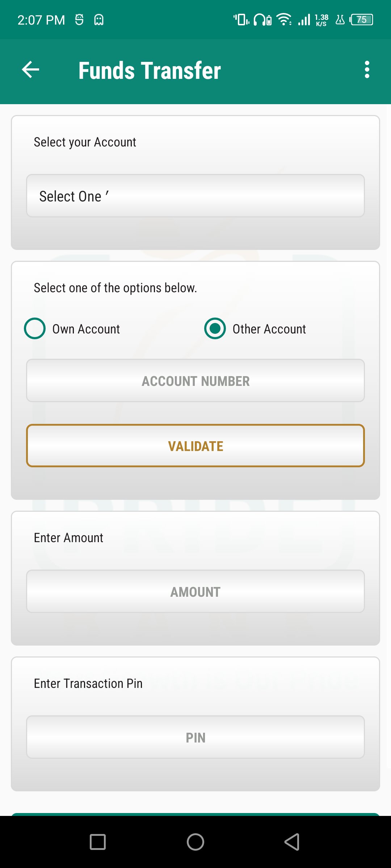Tap the signal strength bars icon
The height and width of the screenshot is (868, 391).
tap(304, 20)
